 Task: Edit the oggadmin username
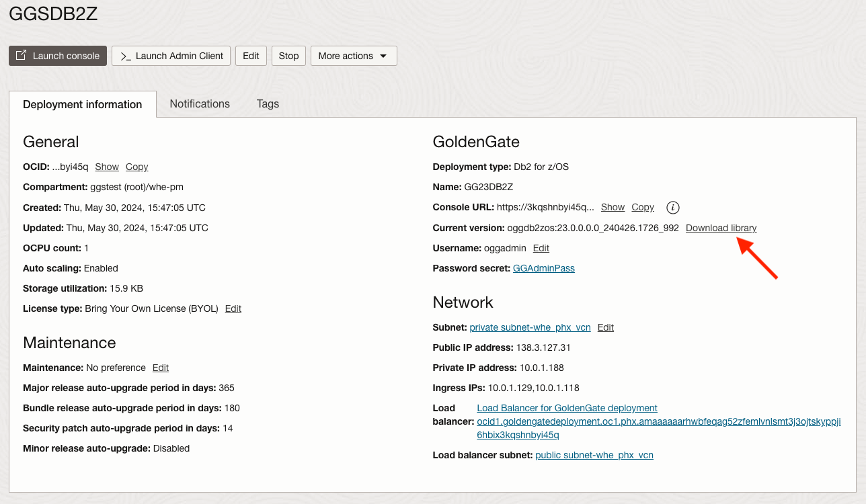click(x=541, y=248)
